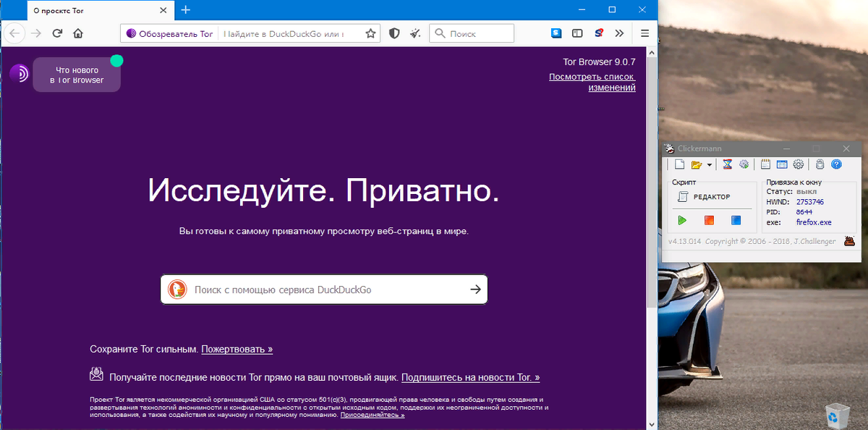Click the red-blue S extension icon
The image size is (868, 430).
coord(599,33)
